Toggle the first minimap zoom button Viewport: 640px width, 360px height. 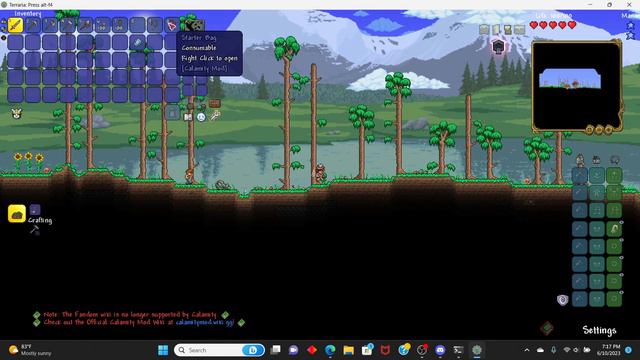[x=589, y=130]
